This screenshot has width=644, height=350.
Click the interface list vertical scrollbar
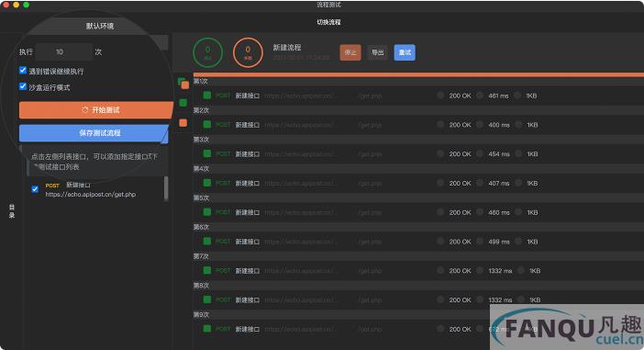[x=166, y=188]
